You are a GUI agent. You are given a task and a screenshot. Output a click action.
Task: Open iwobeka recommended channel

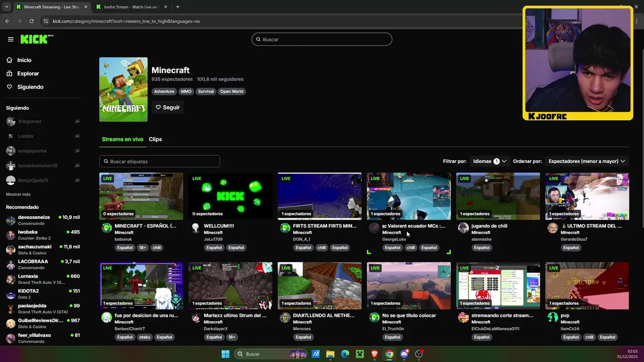(43, 235)
